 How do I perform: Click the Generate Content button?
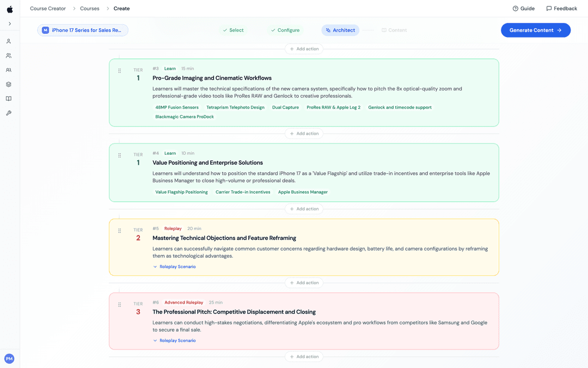[536, 30]
